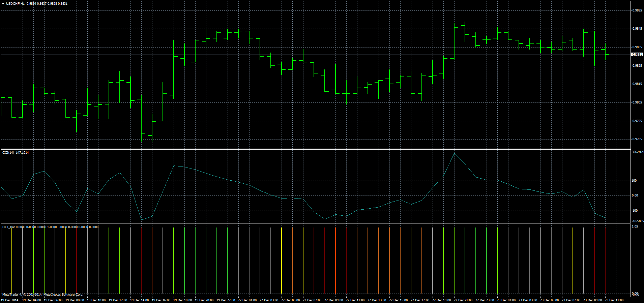The image size is (644, 303).
Task: Click the 19 Dec 06:00 time label
Action: tap(53, 300)
